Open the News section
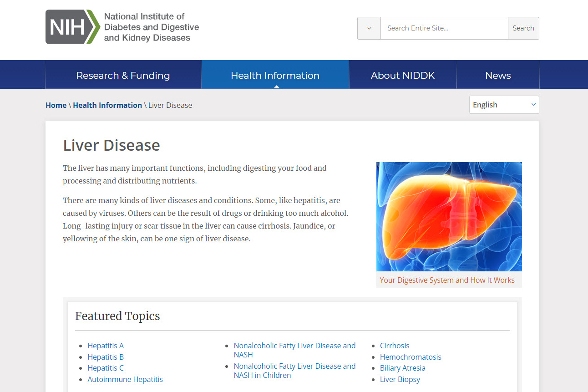This screenshot has height=392, width=588. (497, 75)
